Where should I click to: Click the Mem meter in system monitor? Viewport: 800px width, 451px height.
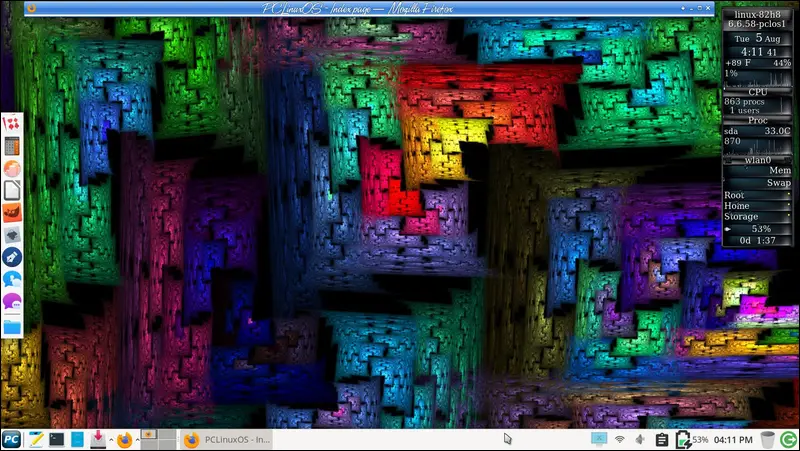coord(757,170)
